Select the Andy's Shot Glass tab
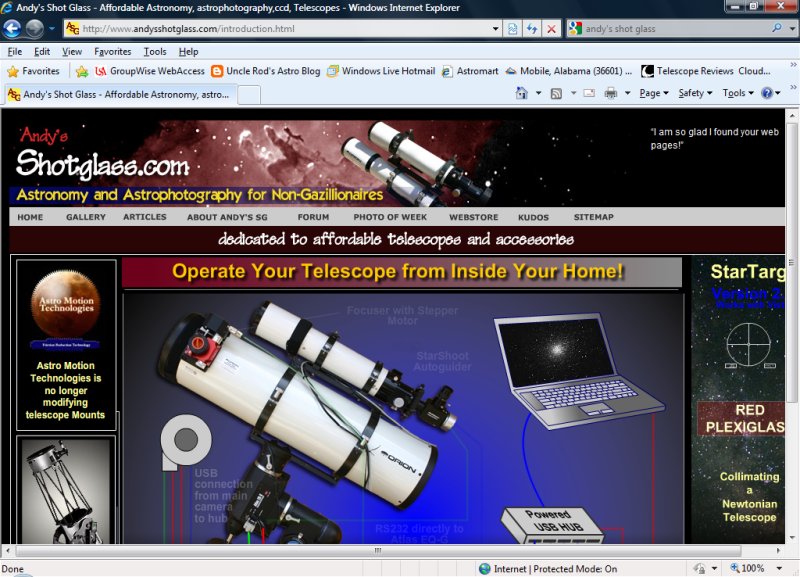 click(120, 94)
